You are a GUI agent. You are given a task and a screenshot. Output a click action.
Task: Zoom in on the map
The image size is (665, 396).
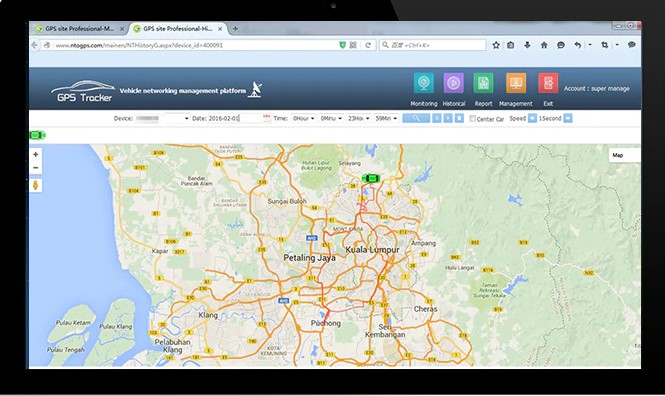tap(36, 154)
